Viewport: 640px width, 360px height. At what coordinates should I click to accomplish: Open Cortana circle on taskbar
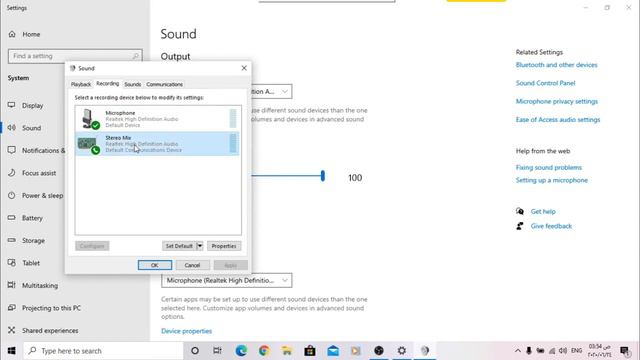click(195, 351)
